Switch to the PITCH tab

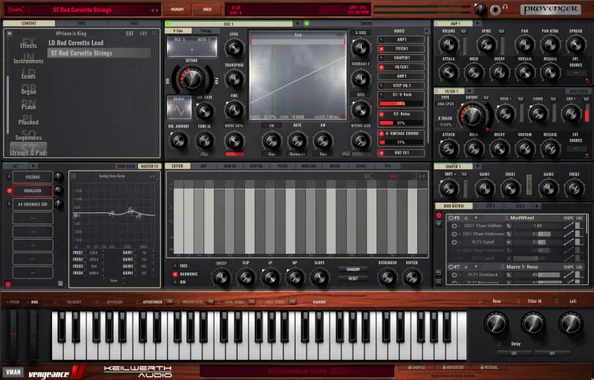pos(282,166)
